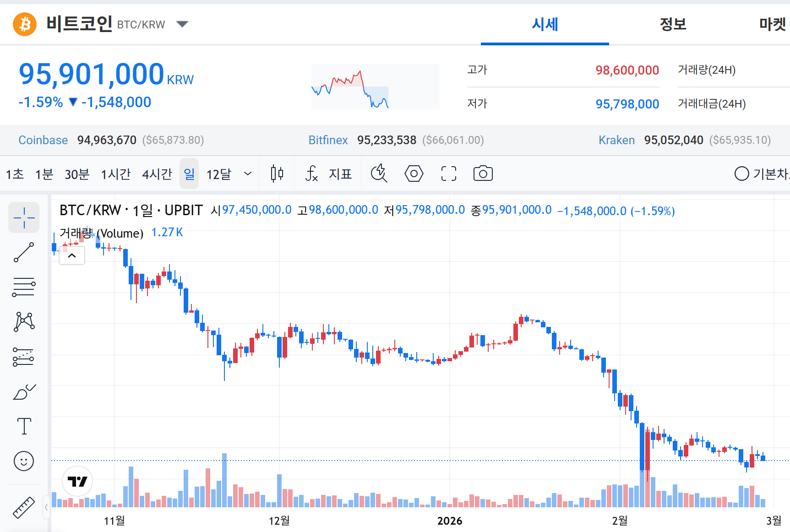Take a chart snapshot with camera icon
Screen dimensions: 790x532
coord(483,174)
